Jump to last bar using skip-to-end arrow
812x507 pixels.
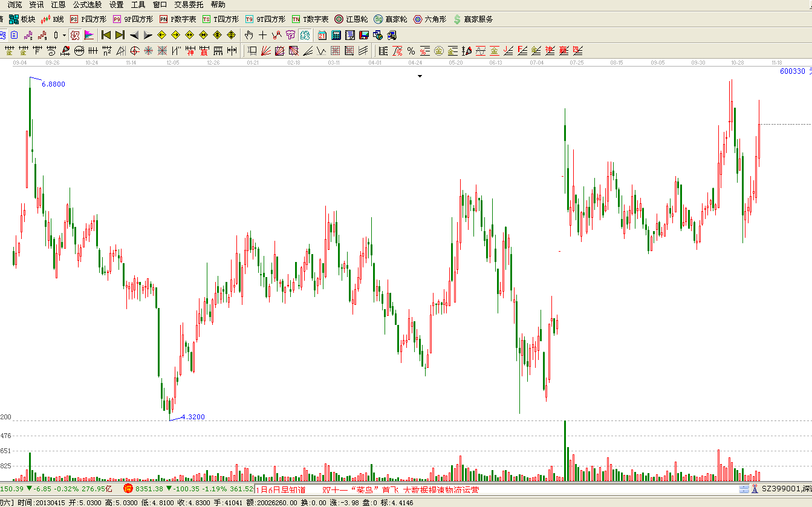[x=120, y=35]
